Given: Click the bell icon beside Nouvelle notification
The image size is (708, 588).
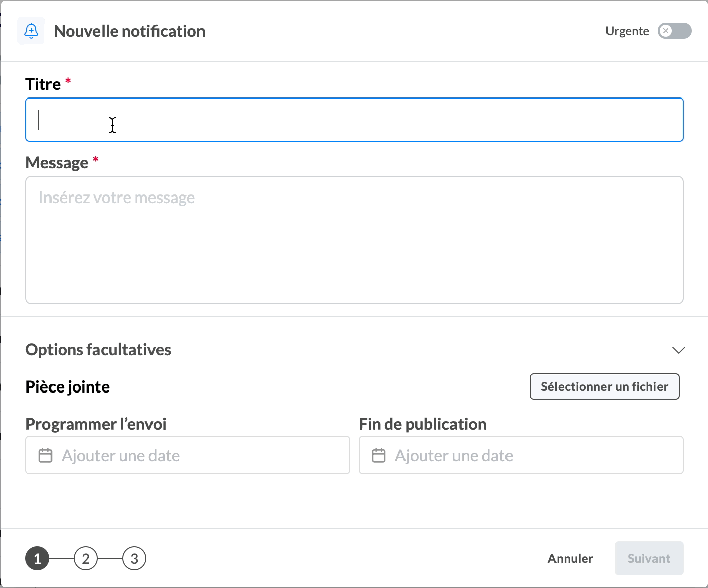Looking at the screenshot, I should (31, 31).
